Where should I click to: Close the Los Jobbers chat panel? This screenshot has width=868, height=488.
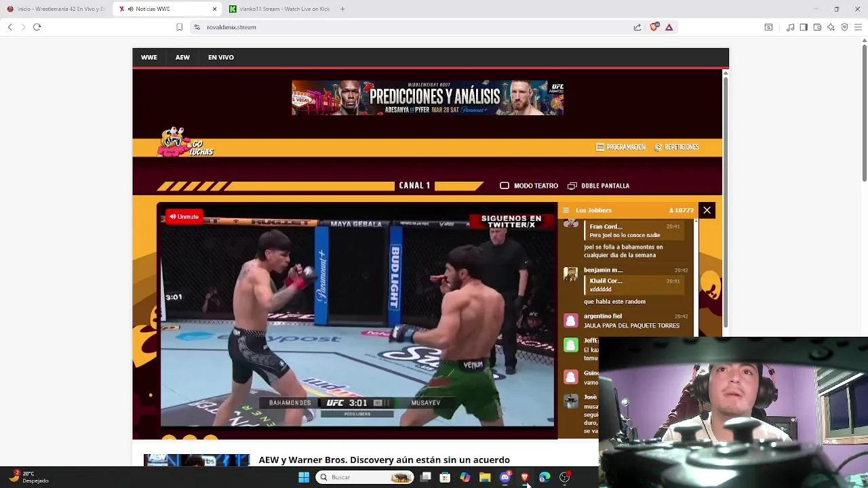pyautogui.click(x=707, y=210)
